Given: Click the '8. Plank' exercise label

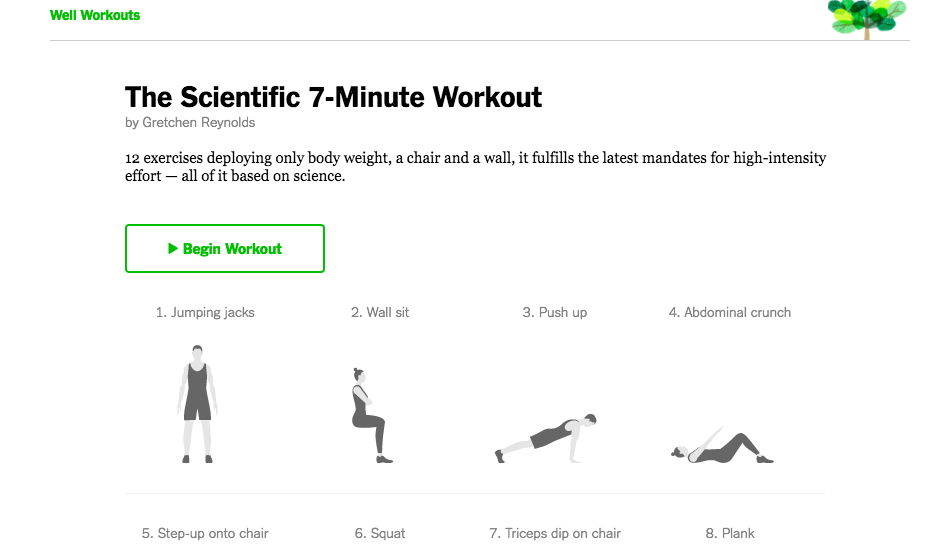Looking at the screenshot, I should (730, 533).
